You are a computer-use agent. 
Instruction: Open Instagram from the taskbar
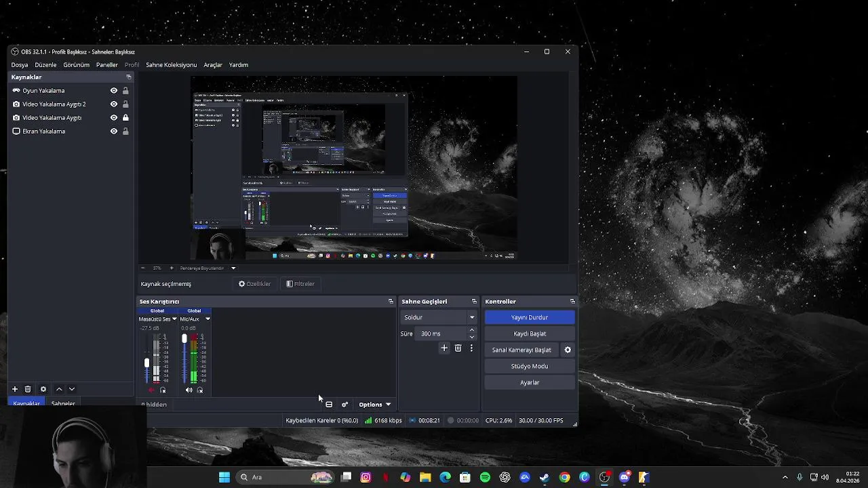(x=366, y=477)
